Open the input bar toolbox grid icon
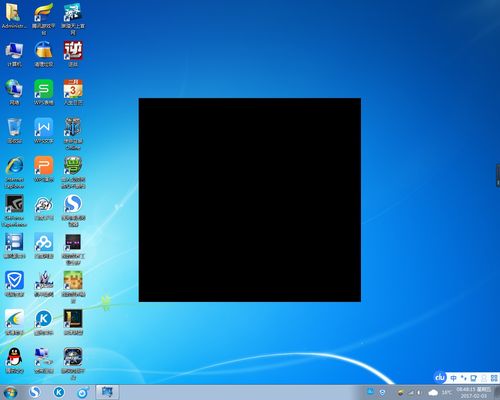The image size is (500, 400). (494, 378)
